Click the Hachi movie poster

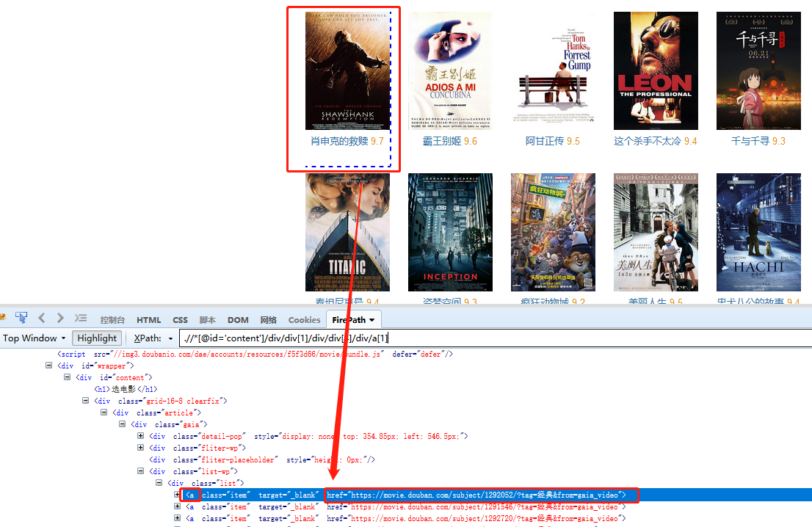(758, 233)
